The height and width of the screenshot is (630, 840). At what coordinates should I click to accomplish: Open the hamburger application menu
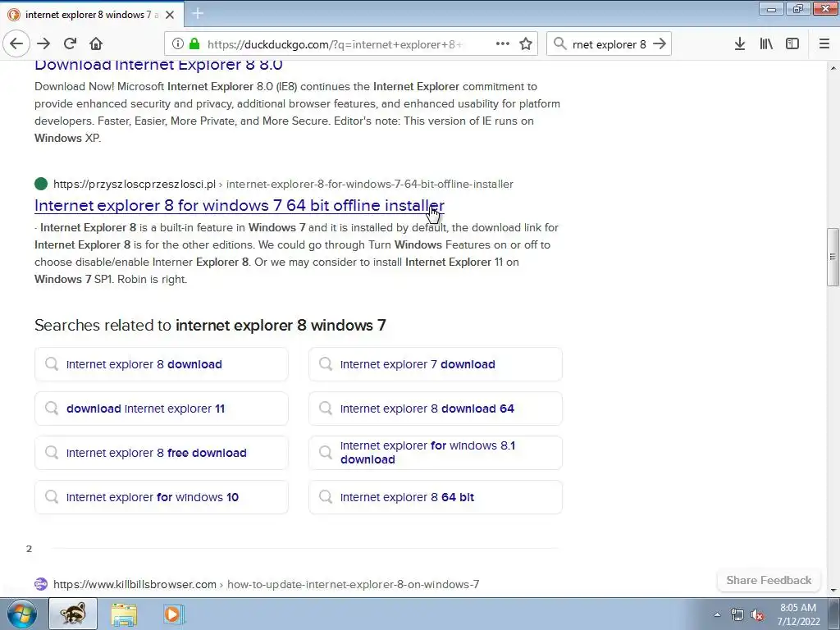(824, 44)
